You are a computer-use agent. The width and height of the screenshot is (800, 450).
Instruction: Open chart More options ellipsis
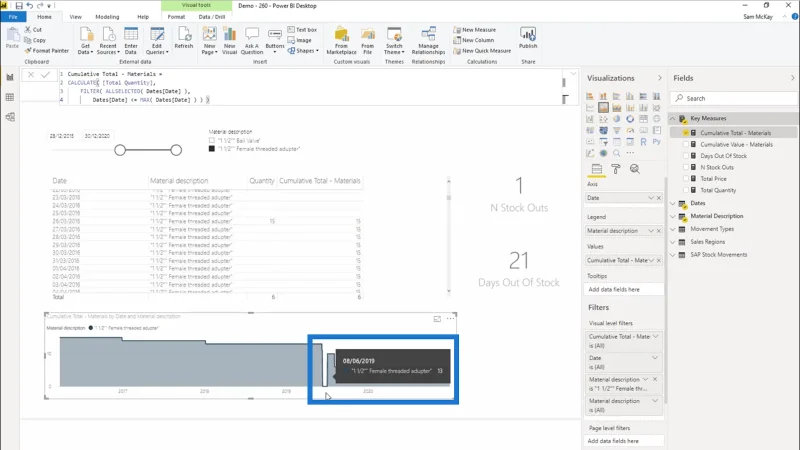pyautogui.click(x=451, y=319)
